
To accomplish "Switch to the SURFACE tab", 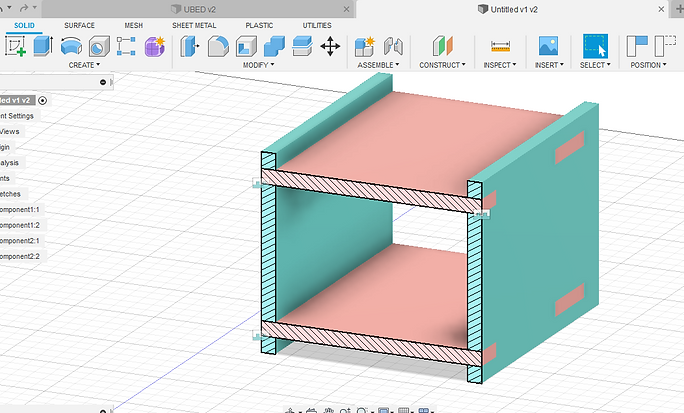I will (x=79, y=25).
